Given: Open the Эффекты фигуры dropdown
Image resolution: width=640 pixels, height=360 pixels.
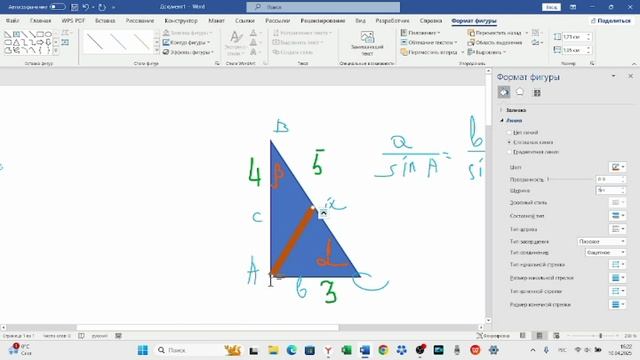Looking at the screenshot, I should pyautogui.click(x=188, y=52).
